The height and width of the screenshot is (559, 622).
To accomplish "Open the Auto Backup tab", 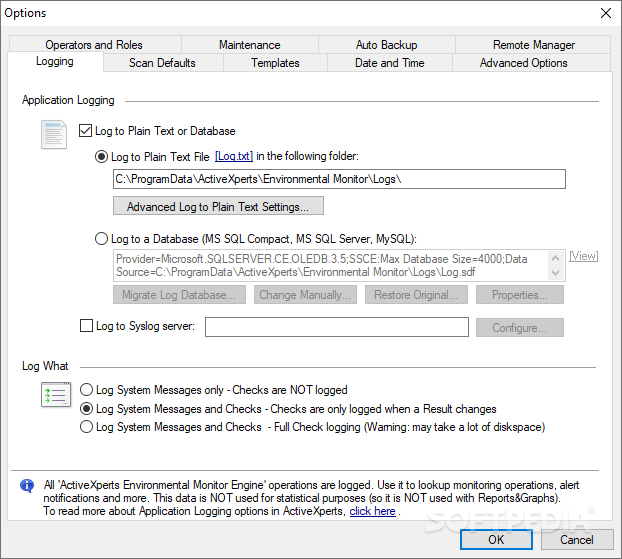I will pyautogui.click(x=386, y=45).
